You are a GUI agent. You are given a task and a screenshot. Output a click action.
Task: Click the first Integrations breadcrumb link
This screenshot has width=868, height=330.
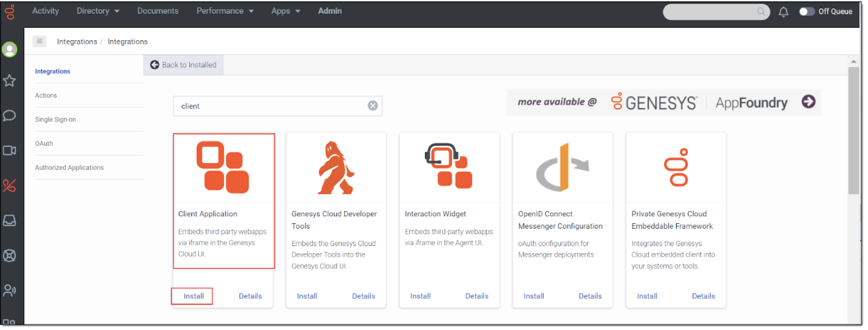(77, 42)
